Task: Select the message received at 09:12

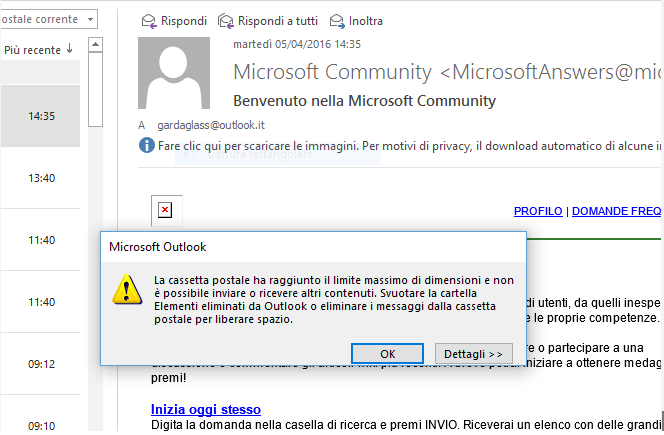Action: pos(40,364)
